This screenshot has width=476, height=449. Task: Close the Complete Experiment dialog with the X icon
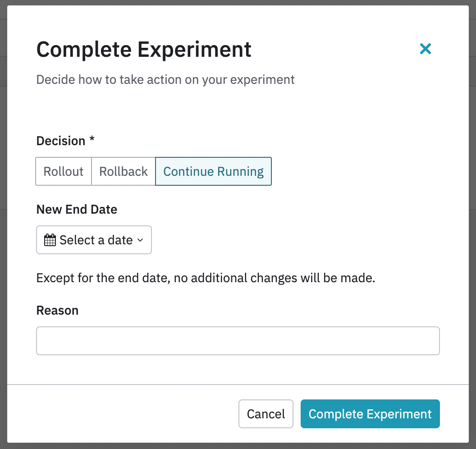425,49
